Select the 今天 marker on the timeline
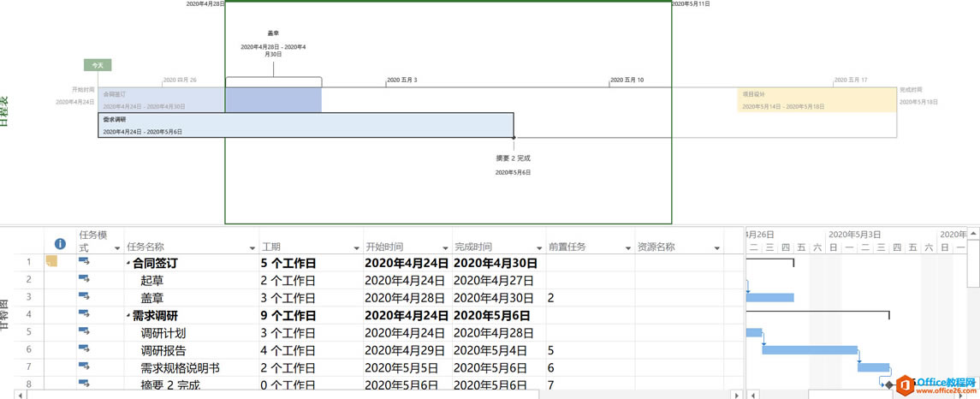 click(x=98, y=65)
